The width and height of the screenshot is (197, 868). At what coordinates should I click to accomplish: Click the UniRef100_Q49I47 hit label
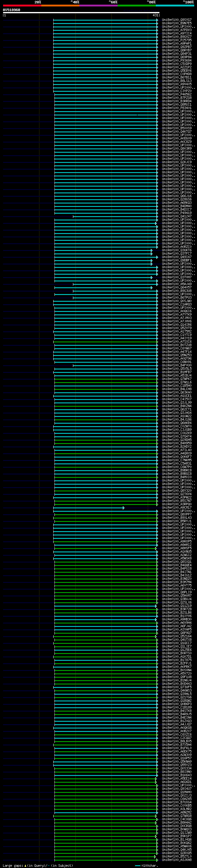tap(177, 257)
